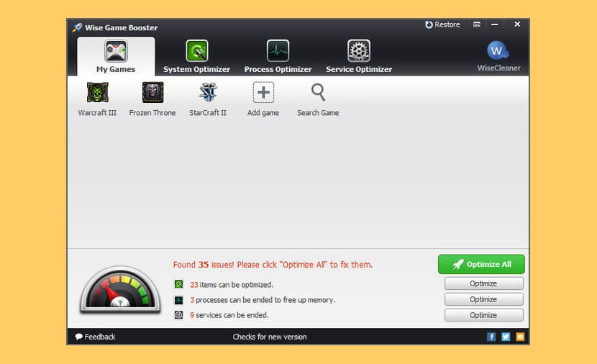Switch to the My Games tab
This screenshot has width=597, height=364.
pyautogui.click(x=116, y=56)
